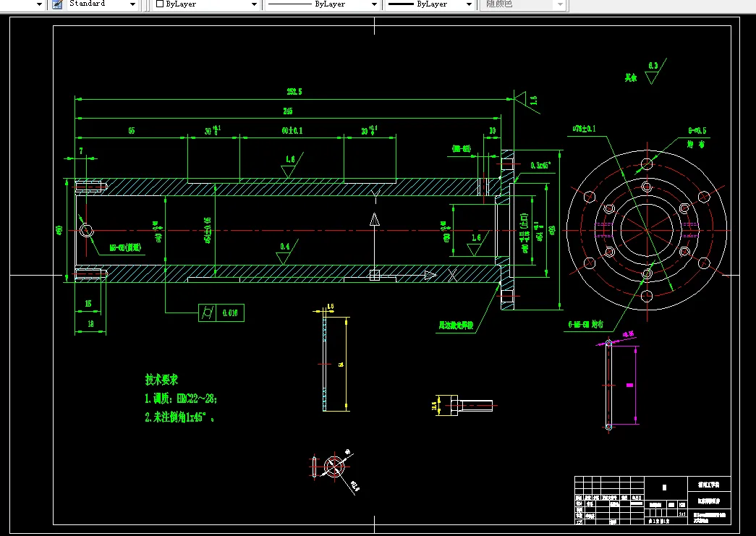Click the dropdown arrow left of style icon
The image size is (756, 536).
(40, 4)
